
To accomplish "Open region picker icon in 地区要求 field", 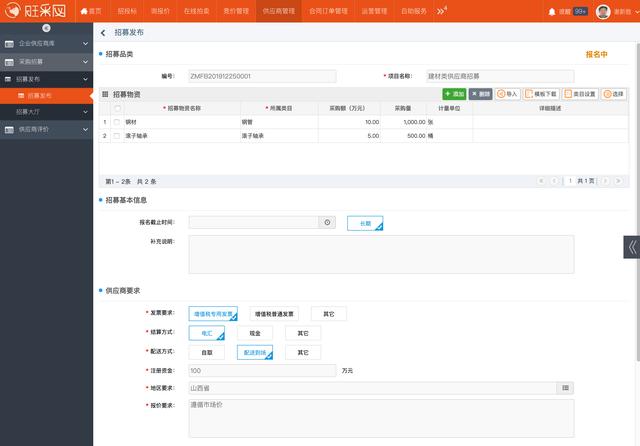I will point(565,388).
